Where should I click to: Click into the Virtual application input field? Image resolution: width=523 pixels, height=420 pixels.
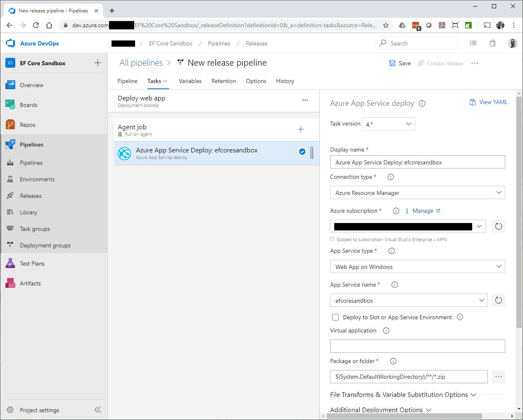tap(417, 346)
